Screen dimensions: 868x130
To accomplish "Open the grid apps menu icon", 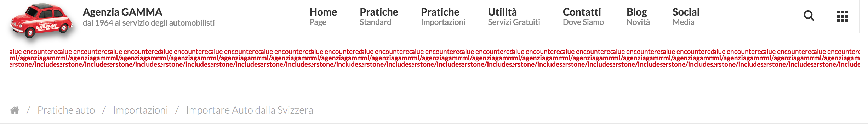I will click(843, 16).
